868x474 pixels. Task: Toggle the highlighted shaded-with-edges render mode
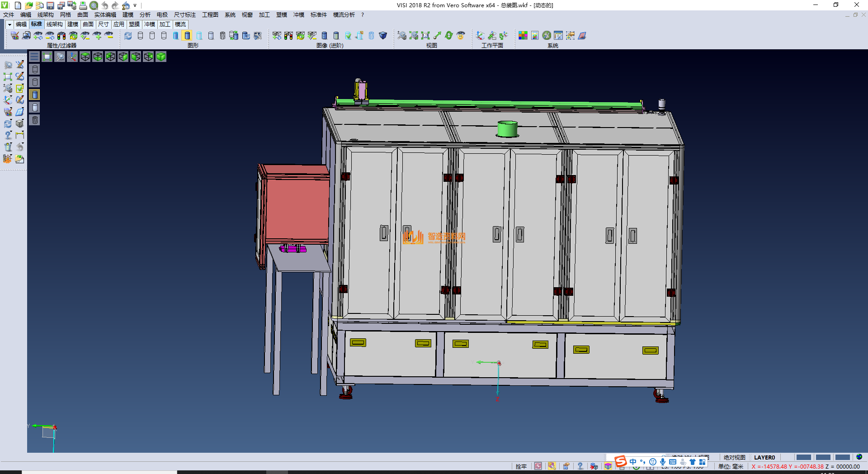point(187,35)
